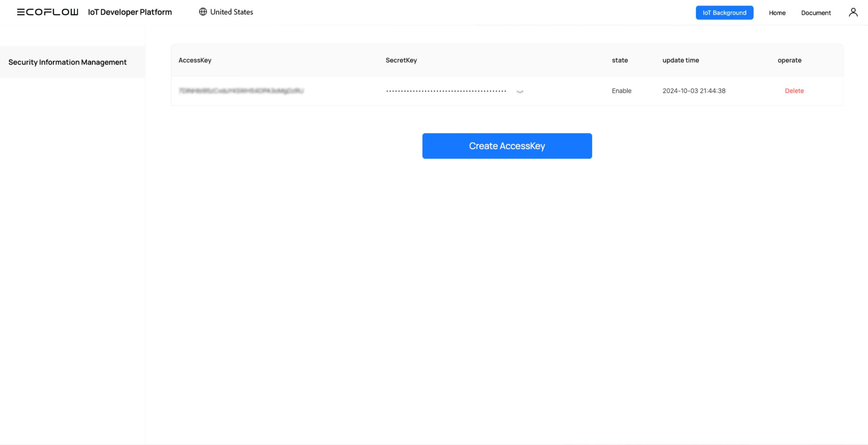Click Create AccessKey button

pos(507,146)
